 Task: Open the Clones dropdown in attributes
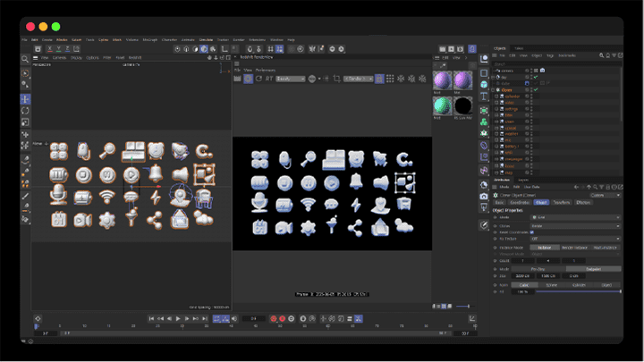pyautogui.click(x=575, y=226)
